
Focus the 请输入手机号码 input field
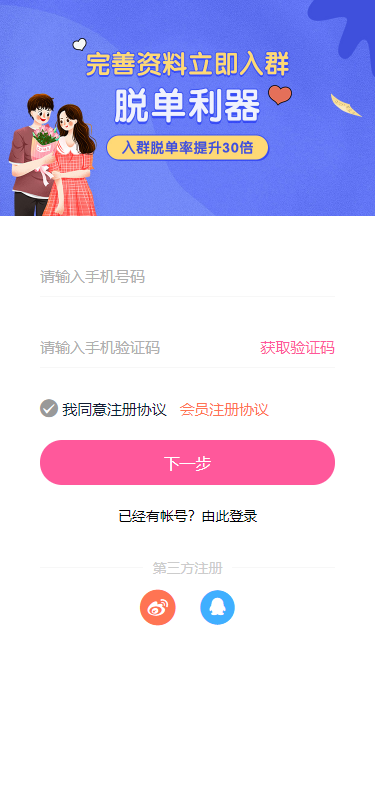coord(188,277)
